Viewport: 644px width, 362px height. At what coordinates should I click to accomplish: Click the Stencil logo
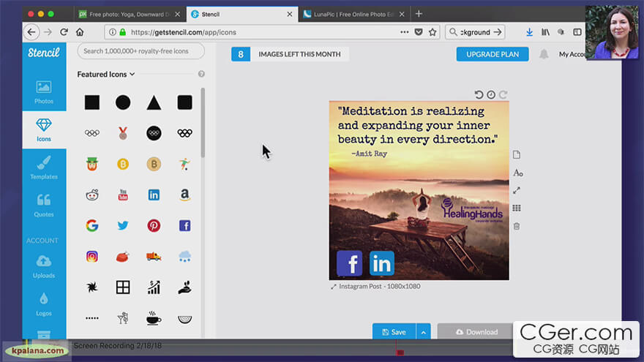[x=44, y=53]
